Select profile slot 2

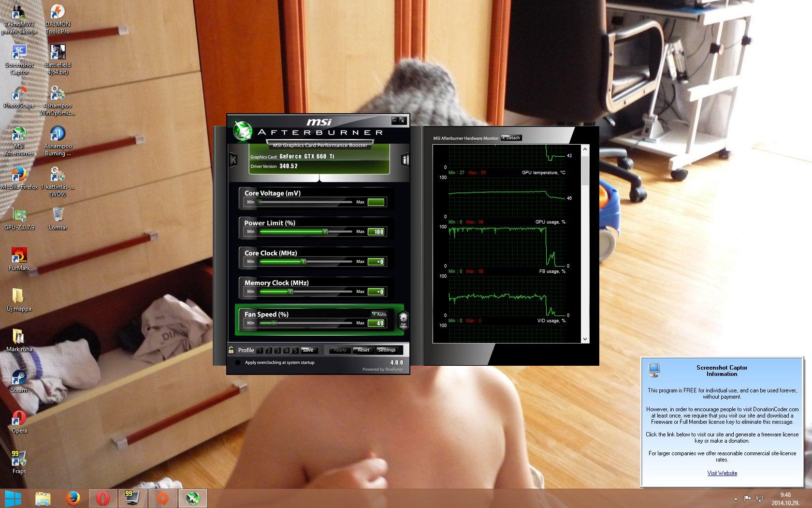point(269,350)
